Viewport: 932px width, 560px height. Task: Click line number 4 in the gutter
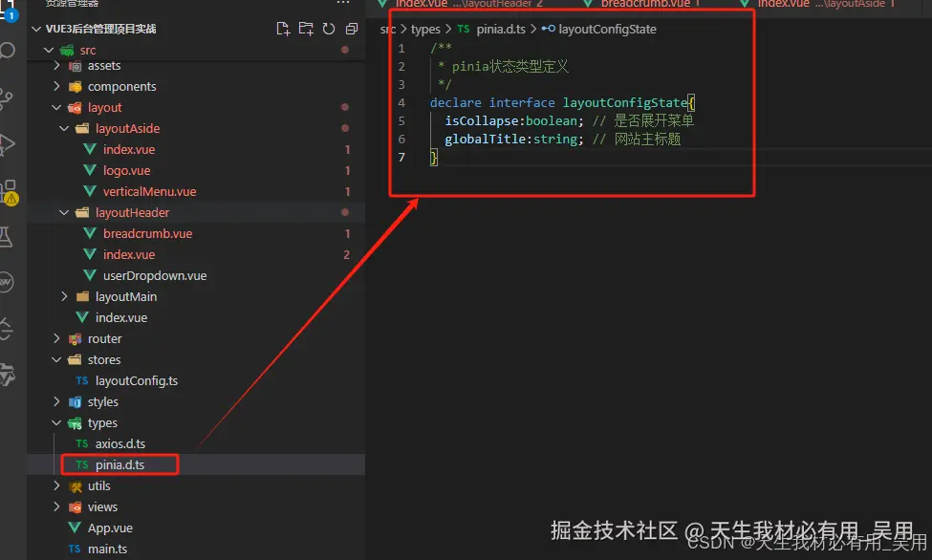point(401,103)
